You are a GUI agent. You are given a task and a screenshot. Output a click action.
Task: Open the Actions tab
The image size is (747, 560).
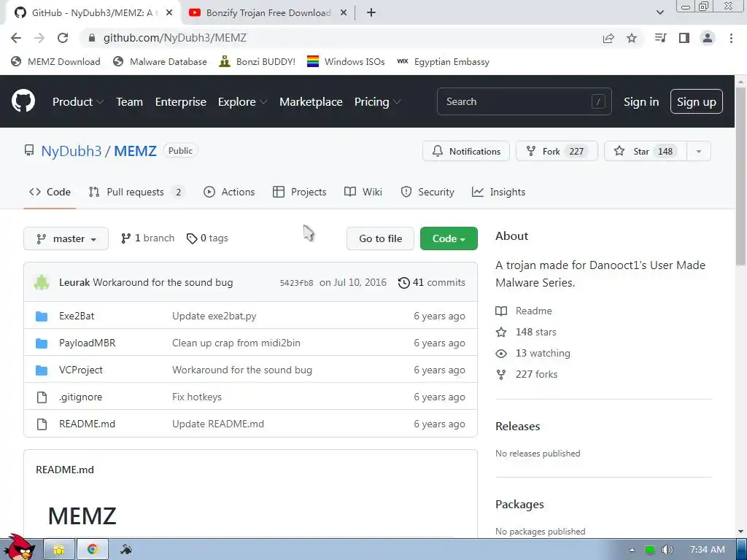(x=229, y=192)
